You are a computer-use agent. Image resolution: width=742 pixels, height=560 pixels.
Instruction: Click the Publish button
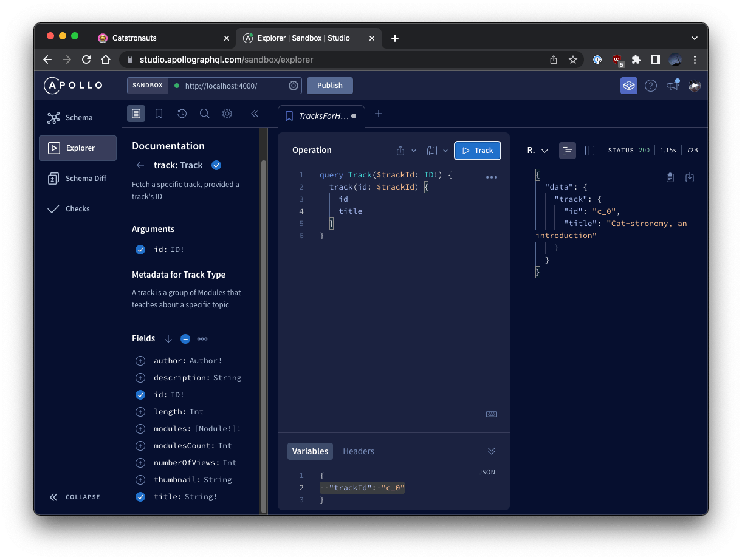330,86
